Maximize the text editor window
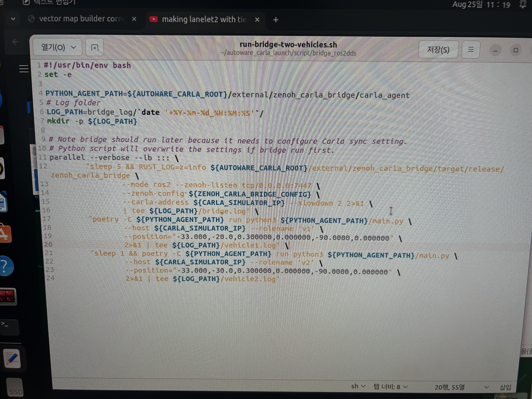The width and height of the screenshot is (532, 399). (515, 50)
